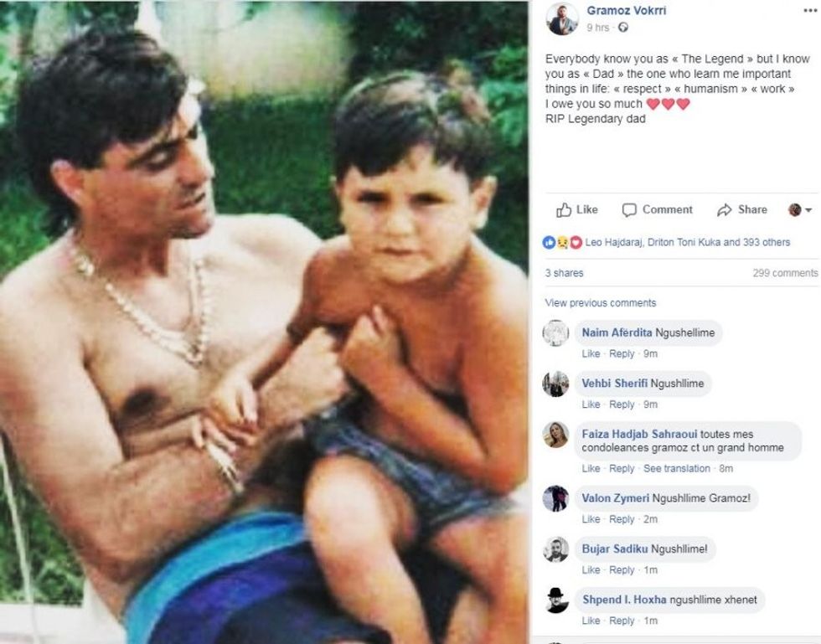
Task: Open the post reaction emoji icons
Action: [563, 243]
